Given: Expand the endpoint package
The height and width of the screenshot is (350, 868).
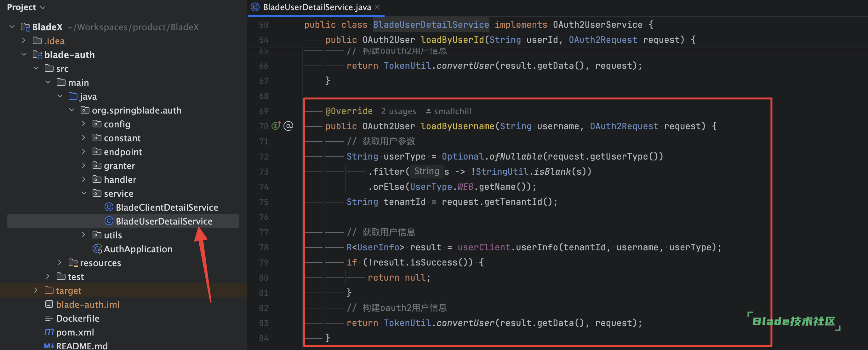Looking at the screenshot, I should click(84, 151).
